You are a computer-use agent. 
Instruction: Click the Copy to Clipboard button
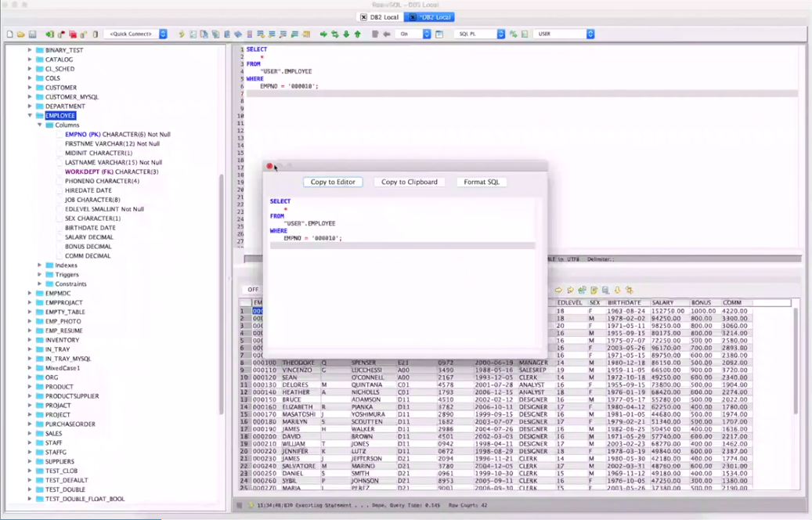point(409,182)
